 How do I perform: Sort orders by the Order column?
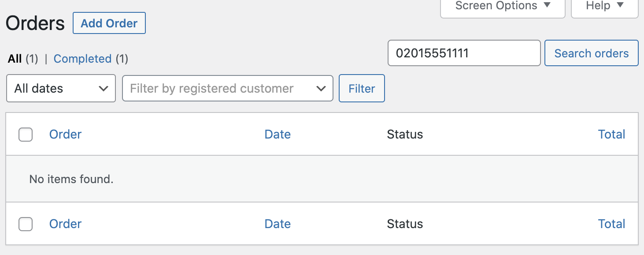65,134
